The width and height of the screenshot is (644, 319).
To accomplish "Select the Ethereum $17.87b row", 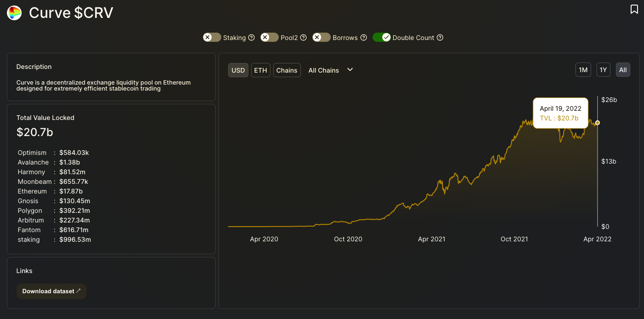I will pos(50,191).
